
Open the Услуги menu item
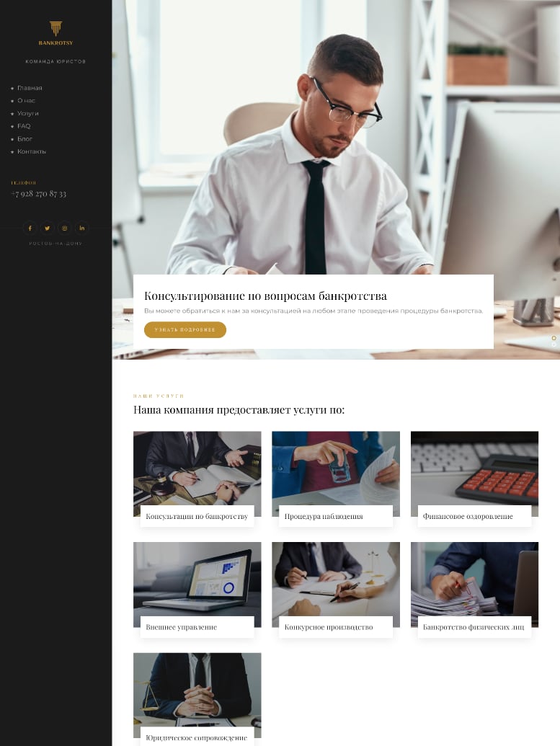click(x=27, y=113)
